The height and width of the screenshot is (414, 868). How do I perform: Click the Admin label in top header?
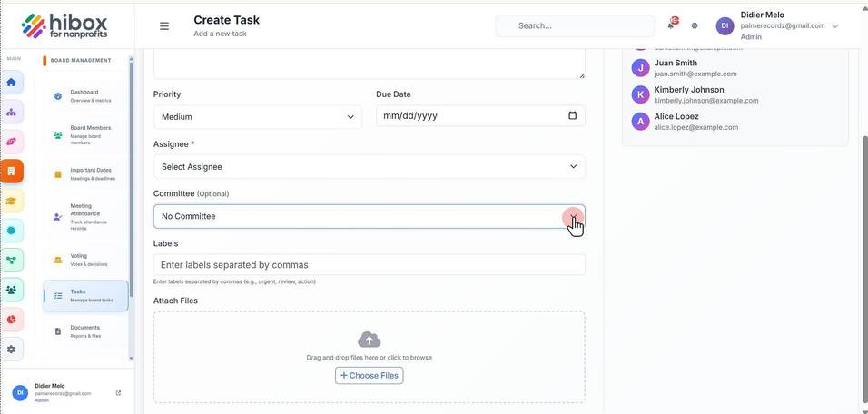pos(751,37)
